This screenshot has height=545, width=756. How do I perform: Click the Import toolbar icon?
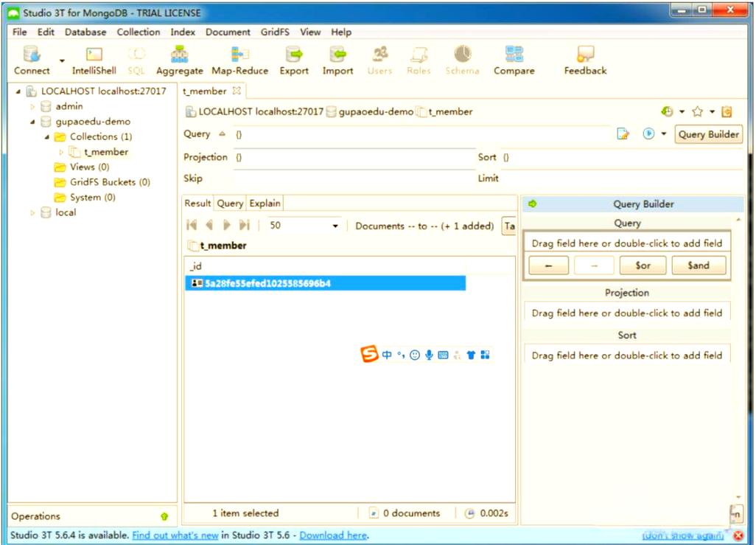click(337, 60)
